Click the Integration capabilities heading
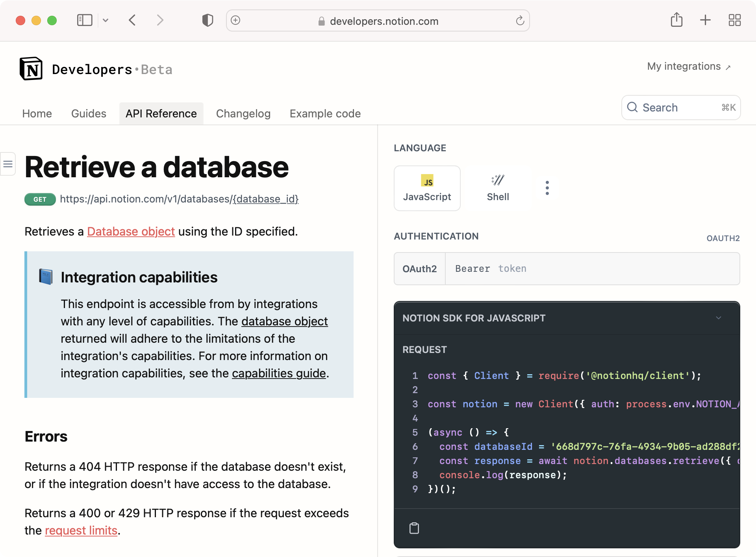Image resolution: width=756 pixels, height=557 pixels. tap(139, 277)
